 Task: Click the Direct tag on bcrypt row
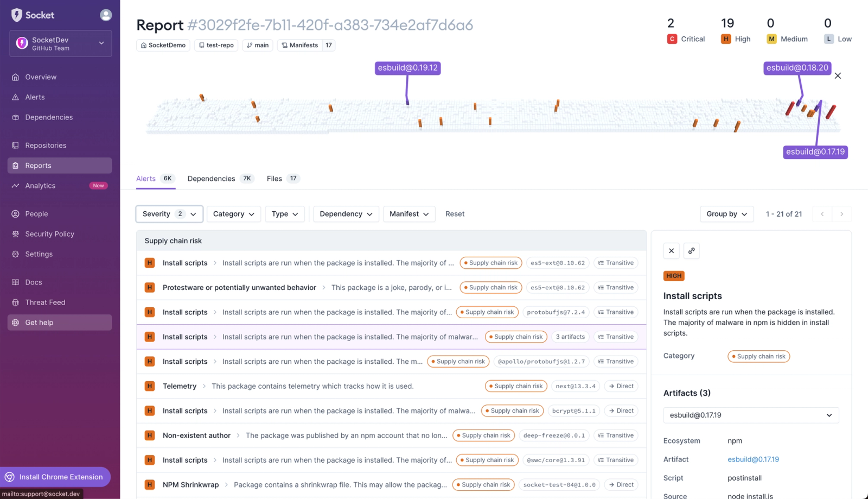(621, 411)
